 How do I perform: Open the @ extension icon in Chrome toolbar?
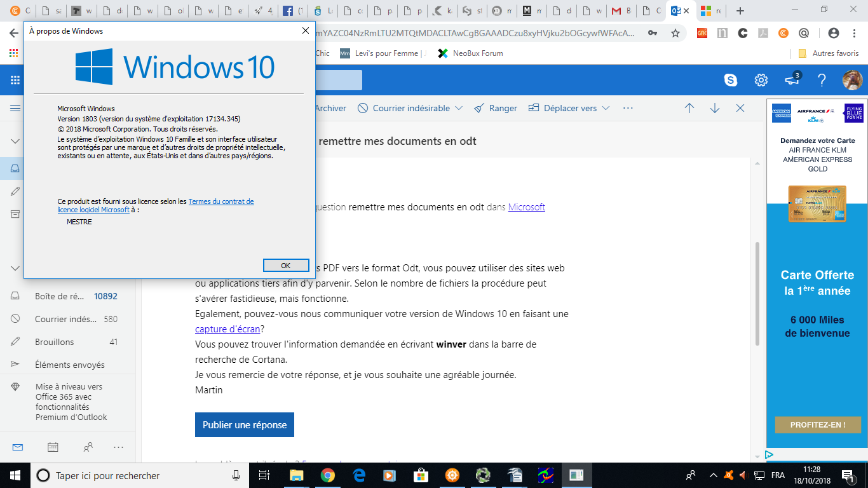click(804, 33)
